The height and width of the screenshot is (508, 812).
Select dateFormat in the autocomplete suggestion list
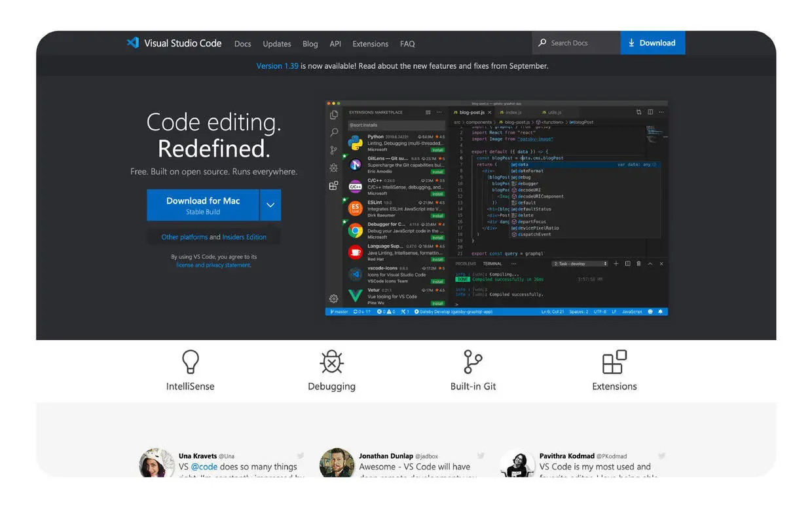(x=527, y=171)
